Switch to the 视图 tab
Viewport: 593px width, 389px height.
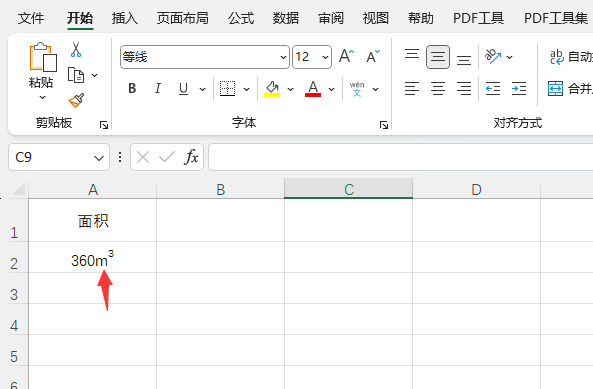(x=376, y=18)
